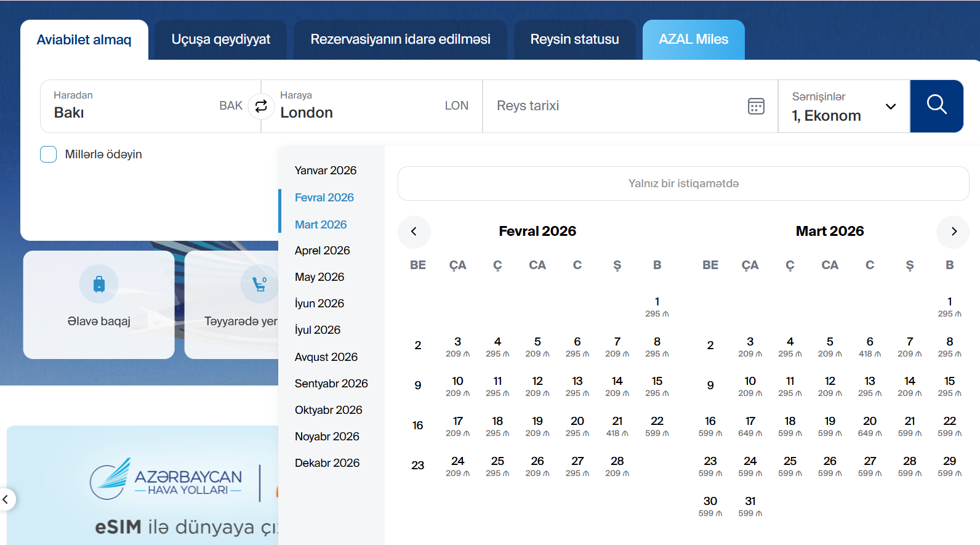Click the banner's previous slide arrow

click(6, 499)
